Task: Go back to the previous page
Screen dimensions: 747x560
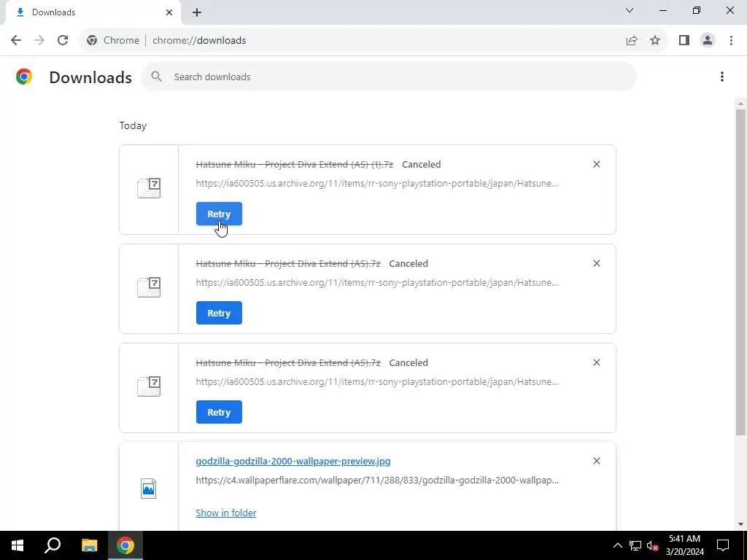Action: tap(16, 41)
